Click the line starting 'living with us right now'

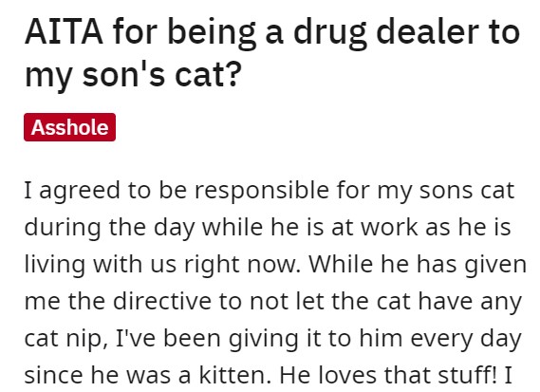[275, 265]
